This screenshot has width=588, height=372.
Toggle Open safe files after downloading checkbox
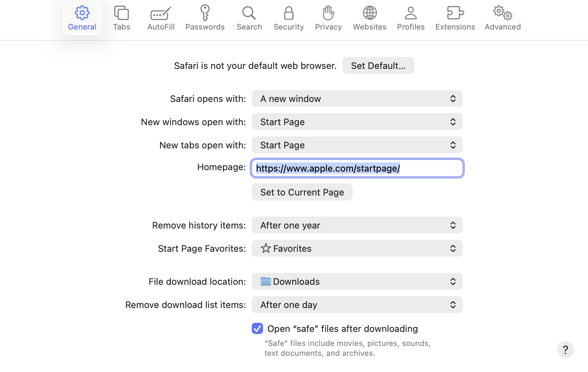tap(257, 328)
